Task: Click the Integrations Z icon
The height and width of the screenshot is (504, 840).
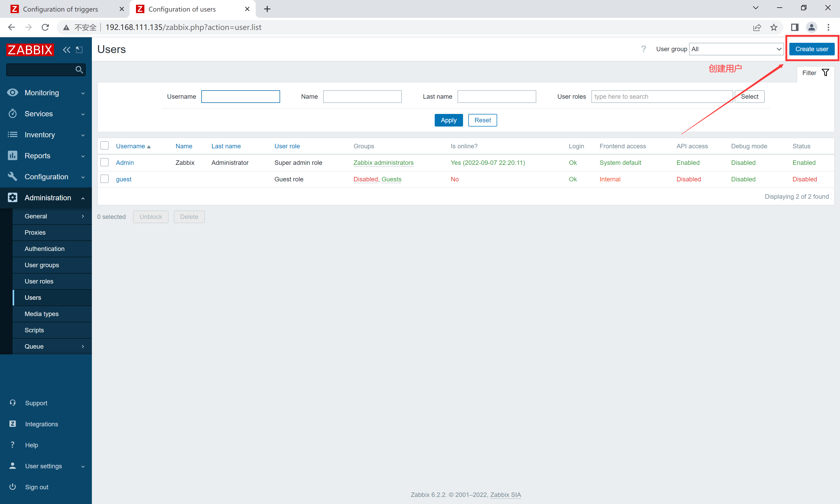Action: point(13,423)
